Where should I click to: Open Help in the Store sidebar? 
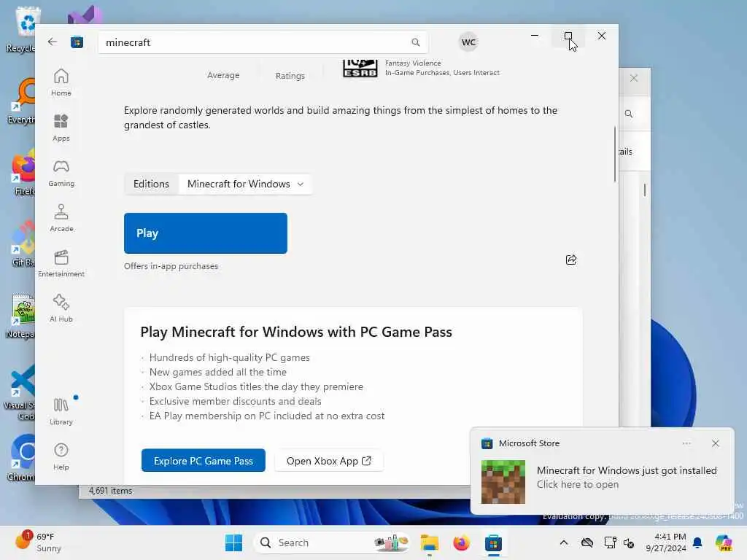point(61,456)
